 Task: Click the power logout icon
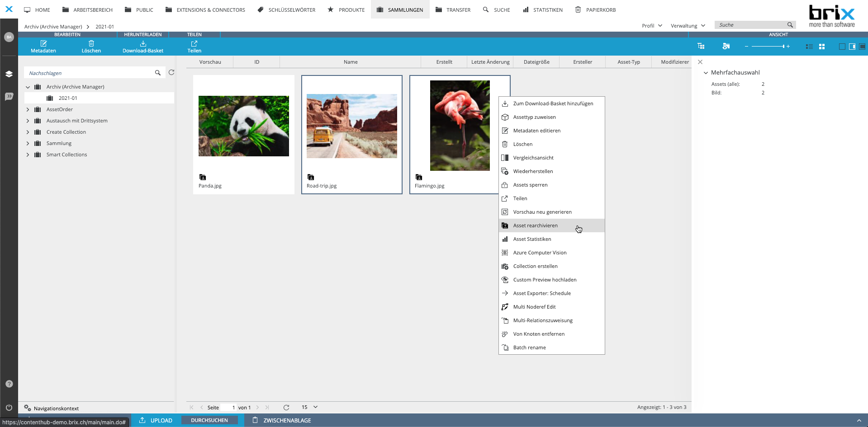pos(9,407)
